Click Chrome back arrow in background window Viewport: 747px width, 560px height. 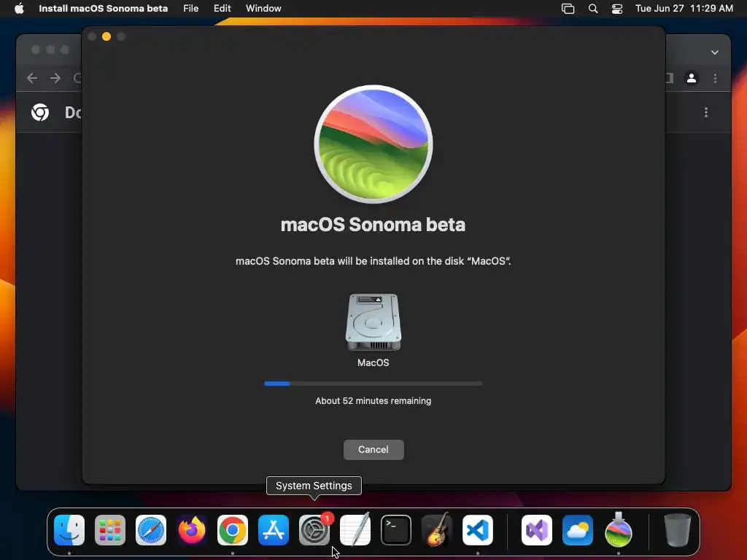[x=32, y=77]
